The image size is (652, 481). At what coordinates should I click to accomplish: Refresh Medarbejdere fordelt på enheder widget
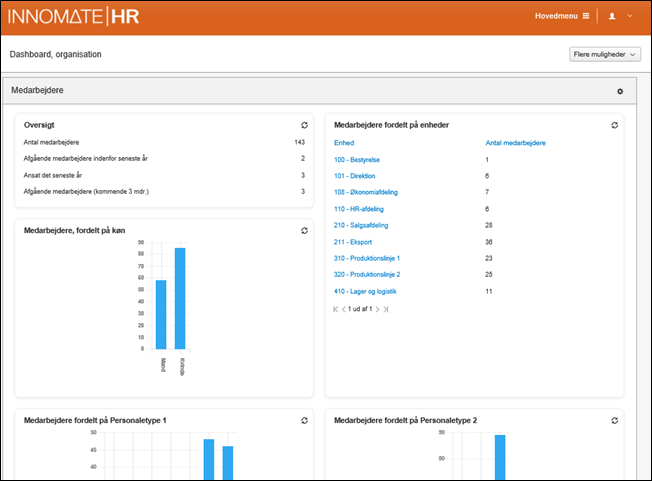(614, 125)
